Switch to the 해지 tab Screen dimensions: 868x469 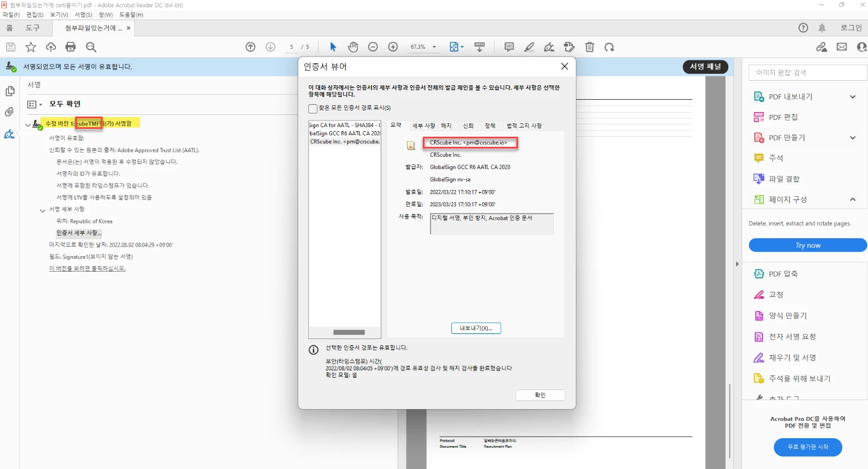(x=446, y=126)
